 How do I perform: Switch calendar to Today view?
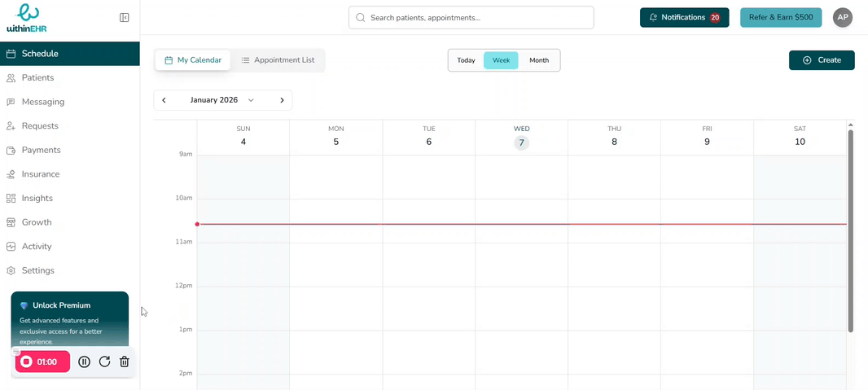466,60
